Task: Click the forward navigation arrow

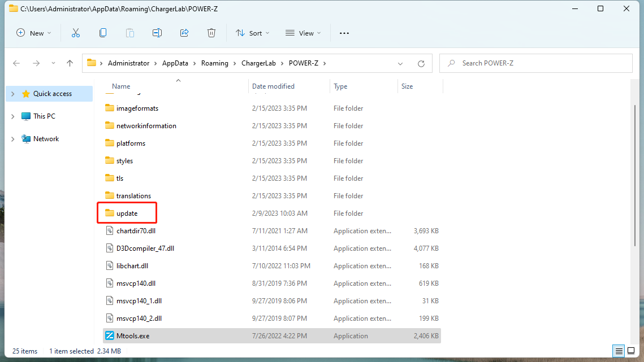Action: 34,63
